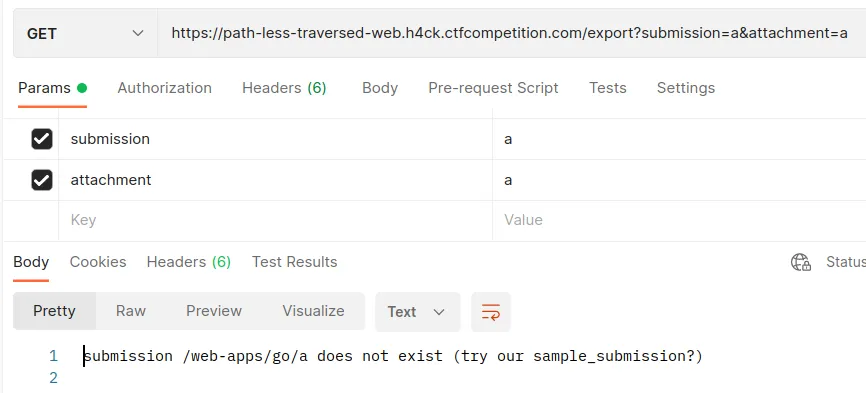Open the Settings tab

coord(686,88)
